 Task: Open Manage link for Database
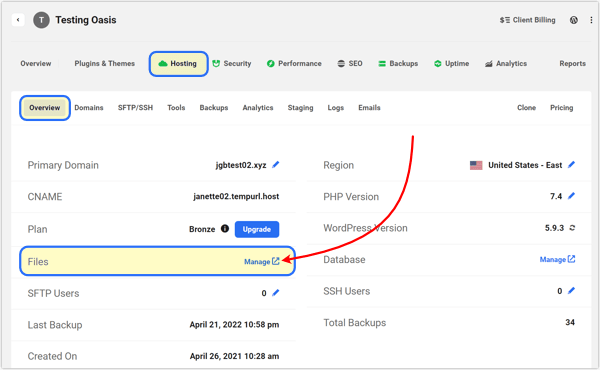[x=558, y=259]
